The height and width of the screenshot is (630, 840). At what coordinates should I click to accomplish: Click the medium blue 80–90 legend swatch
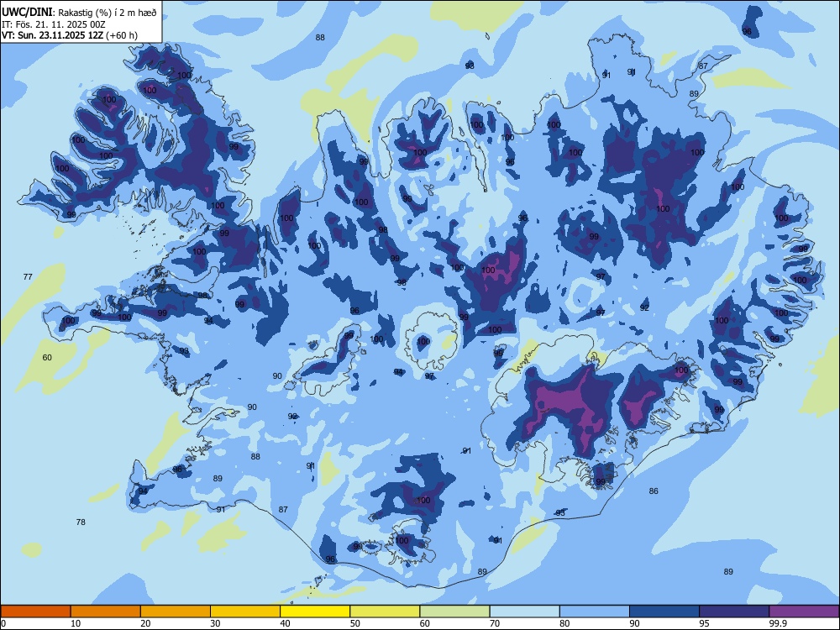[595, 612]
